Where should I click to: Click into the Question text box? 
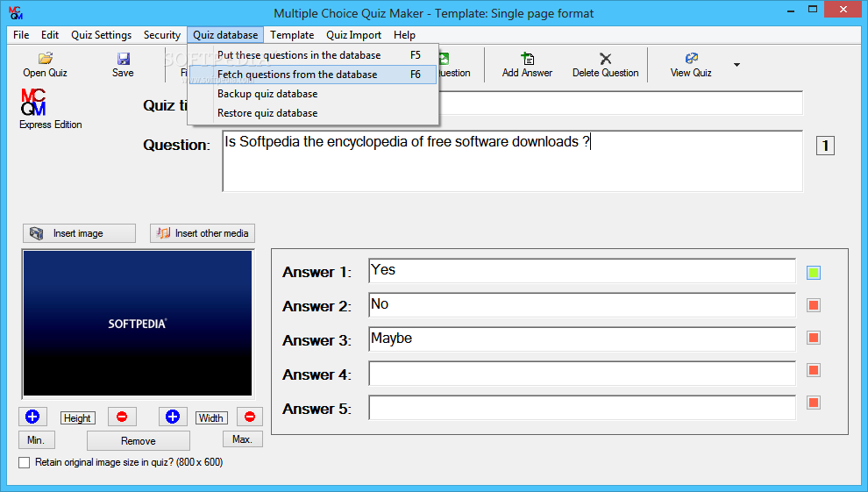pos(513,161)
